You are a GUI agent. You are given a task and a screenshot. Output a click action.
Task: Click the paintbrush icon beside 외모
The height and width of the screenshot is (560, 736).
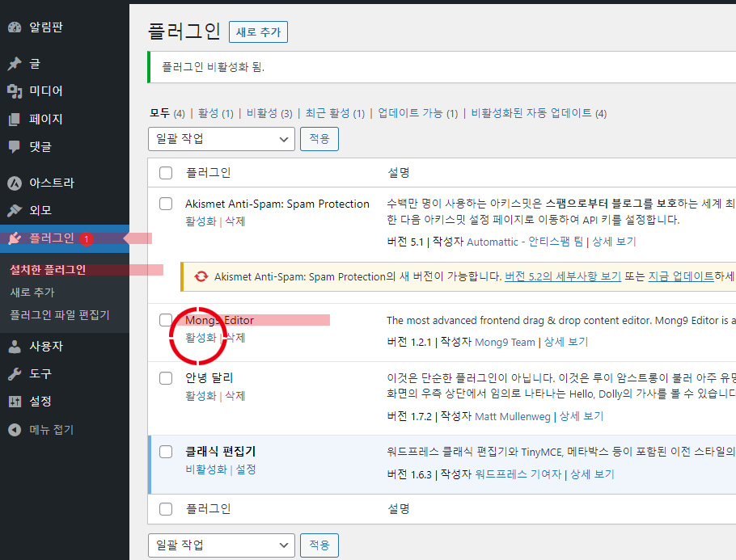(14, 210)
